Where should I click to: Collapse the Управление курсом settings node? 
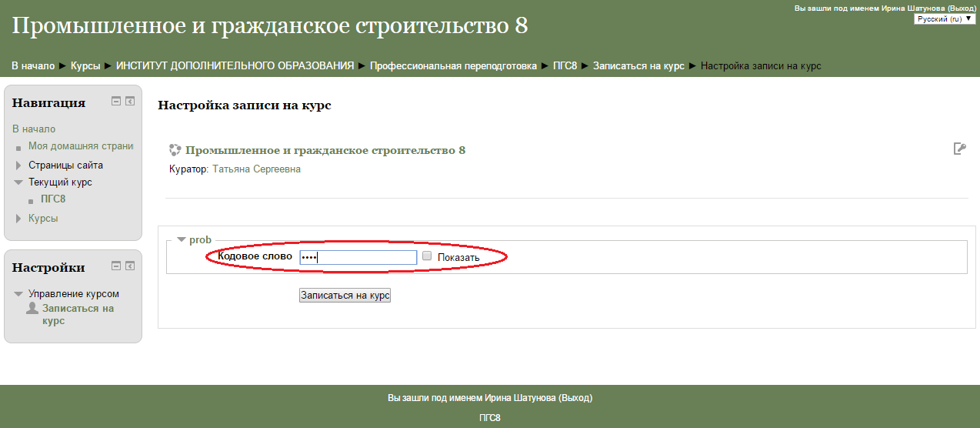[18, 294]
